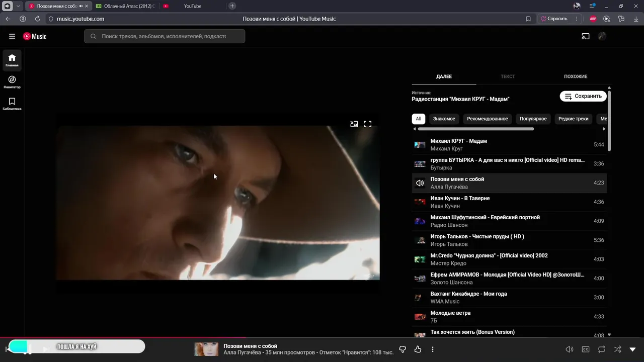Play Михаил Шуфутинский - Еврейский портной
The image size is (644, 362).
coord(509,221)
